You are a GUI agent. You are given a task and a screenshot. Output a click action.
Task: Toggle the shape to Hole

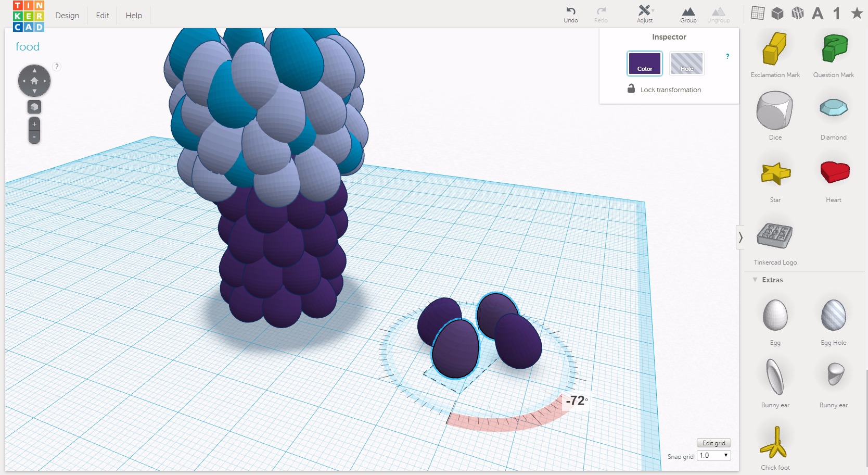click(x=686, y=64)
